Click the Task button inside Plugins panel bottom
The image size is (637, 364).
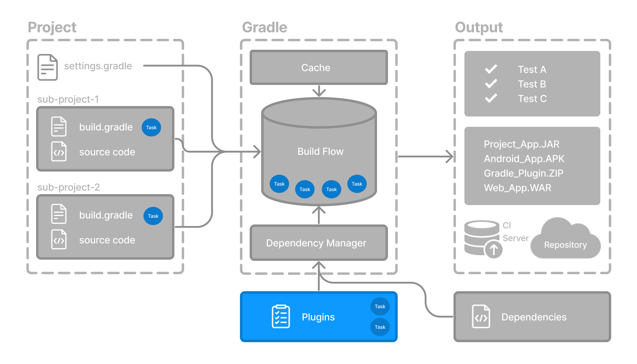(x=380, y=327)
